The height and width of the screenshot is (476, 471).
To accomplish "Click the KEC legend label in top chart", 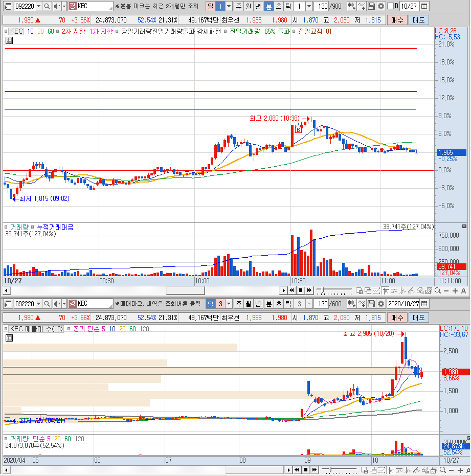I will [16, 31].
